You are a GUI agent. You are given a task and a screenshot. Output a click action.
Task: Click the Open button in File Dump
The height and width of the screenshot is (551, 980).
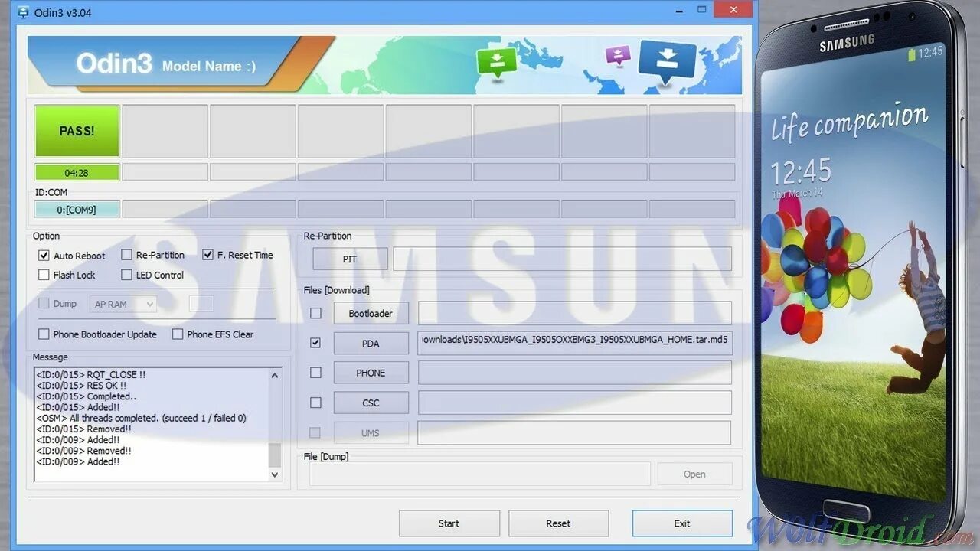(694, 474)
